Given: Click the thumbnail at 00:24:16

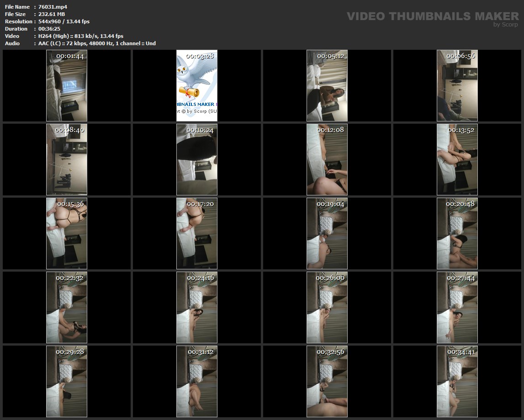Looking at the screenshot, I should point(197,308).
